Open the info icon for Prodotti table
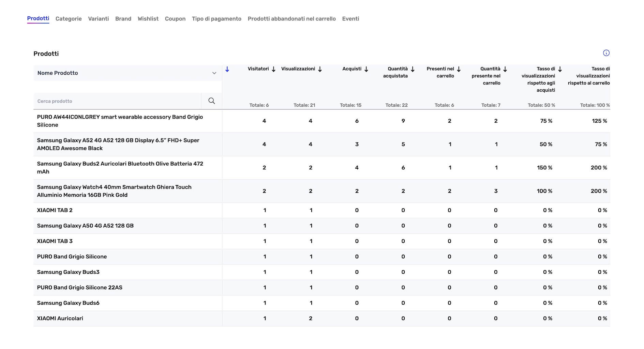Screen dimensions: 644x349 click(606, 53)
